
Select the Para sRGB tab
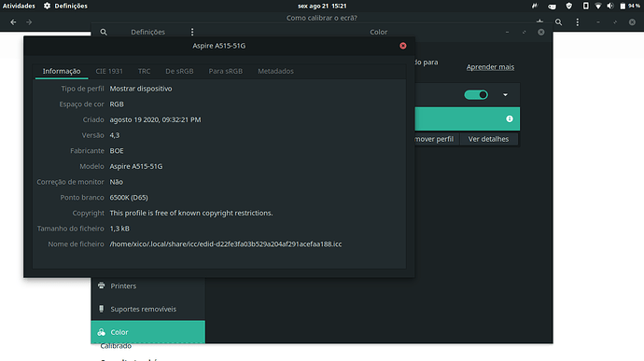[x=226, y=71]
